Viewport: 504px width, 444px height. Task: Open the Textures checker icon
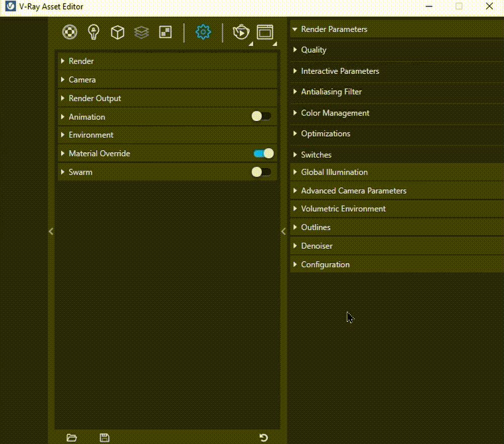point(165,32)
